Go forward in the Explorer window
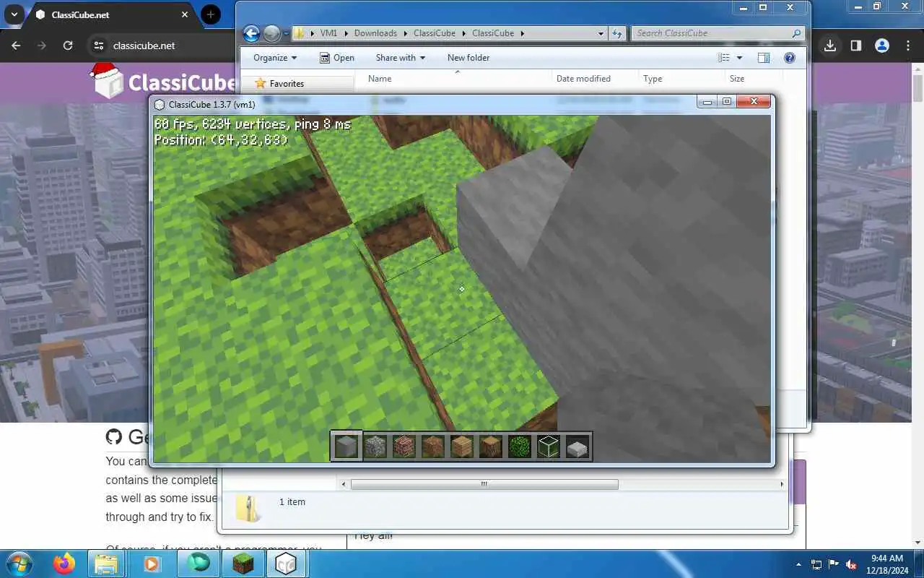The height and width of the screenshot is (578, 924). 271,33
